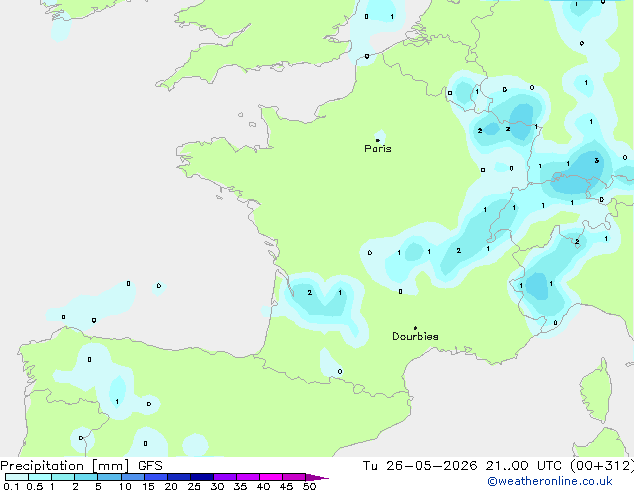Pick the bright magenta swatch after 40
The width and height of the screenshot is (634, 490).
click(271, 477)
